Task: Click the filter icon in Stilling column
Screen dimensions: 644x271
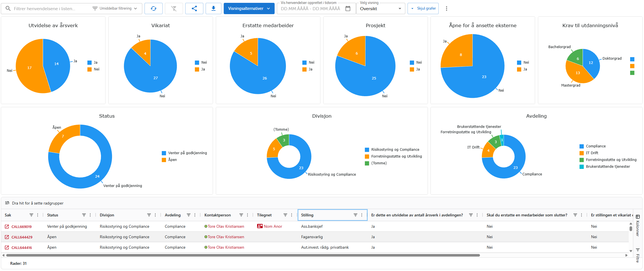Action: coord(355,215)
